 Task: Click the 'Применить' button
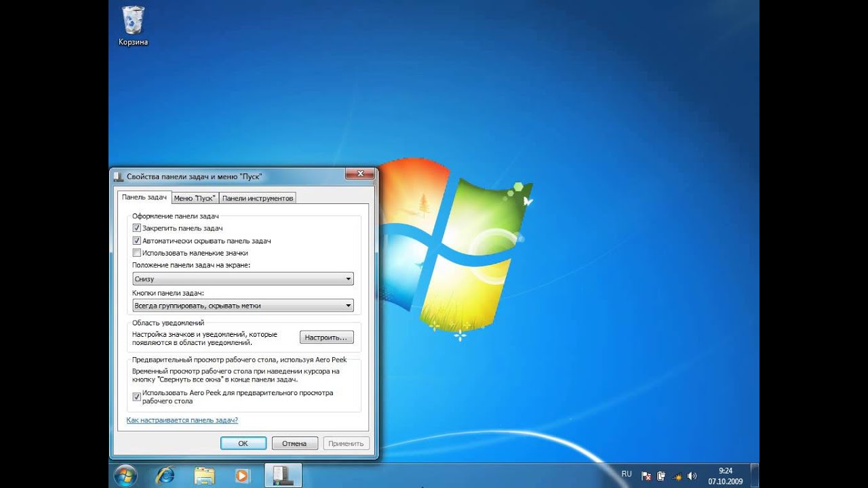click(x=346, y=443)
